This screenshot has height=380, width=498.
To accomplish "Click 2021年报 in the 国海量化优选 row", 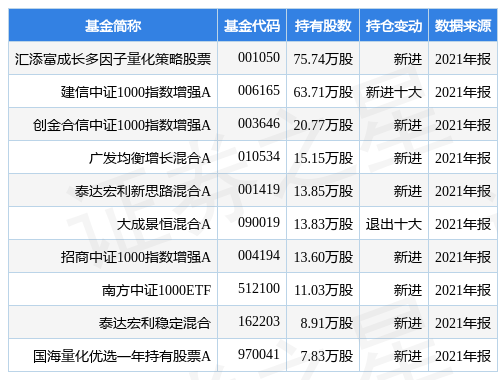I will point(463,356).
